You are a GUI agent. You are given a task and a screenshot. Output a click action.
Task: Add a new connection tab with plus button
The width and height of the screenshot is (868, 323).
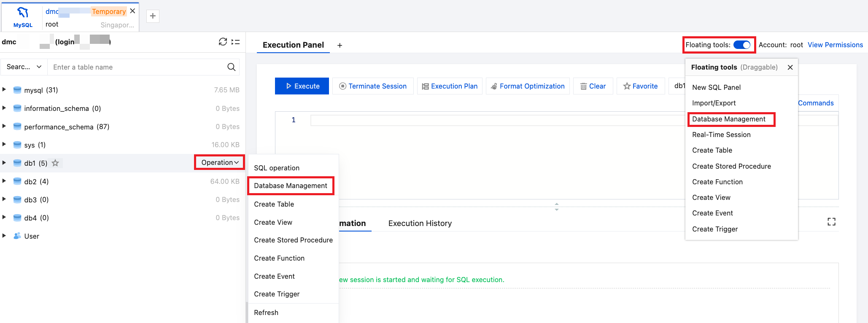[x=153, y=16]
